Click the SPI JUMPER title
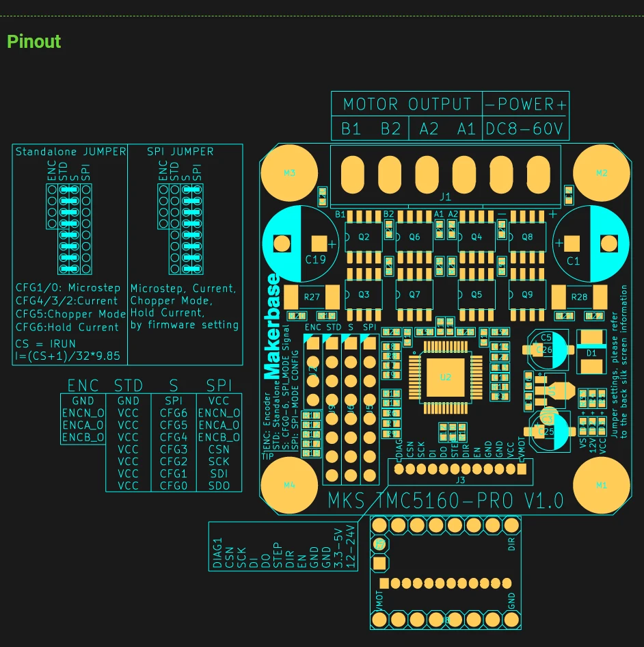 click(180, 152)
